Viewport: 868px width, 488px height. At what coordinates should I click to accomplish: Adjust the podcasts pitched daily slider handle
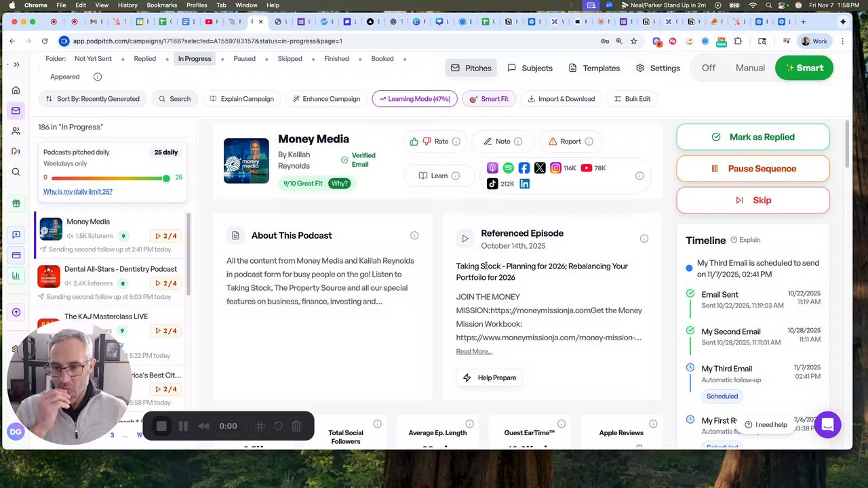coord(166,178)
